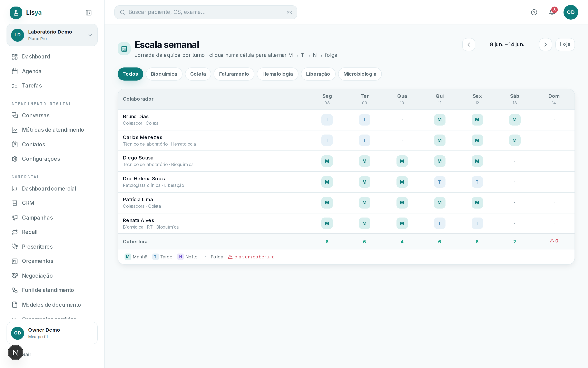588x368 pixels.
Task: Open Contatos icon in sidebar
Action: tap(14, 145)
